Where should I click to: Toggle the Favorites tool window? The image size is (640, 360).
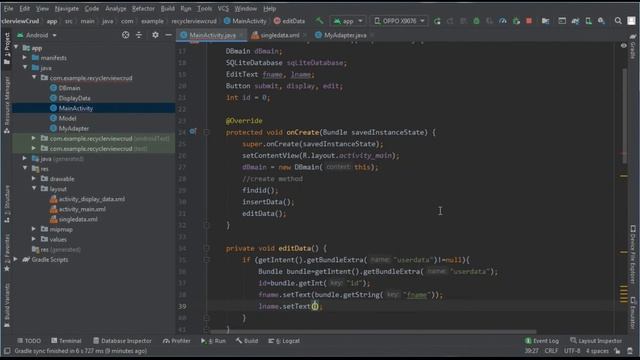[x=7, y=252]
